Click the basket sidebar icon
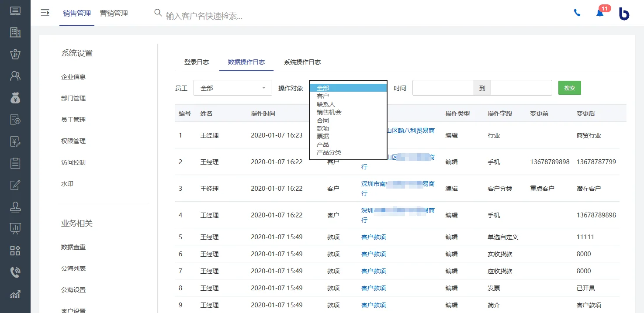644x313 pixels. pos(15,54)
